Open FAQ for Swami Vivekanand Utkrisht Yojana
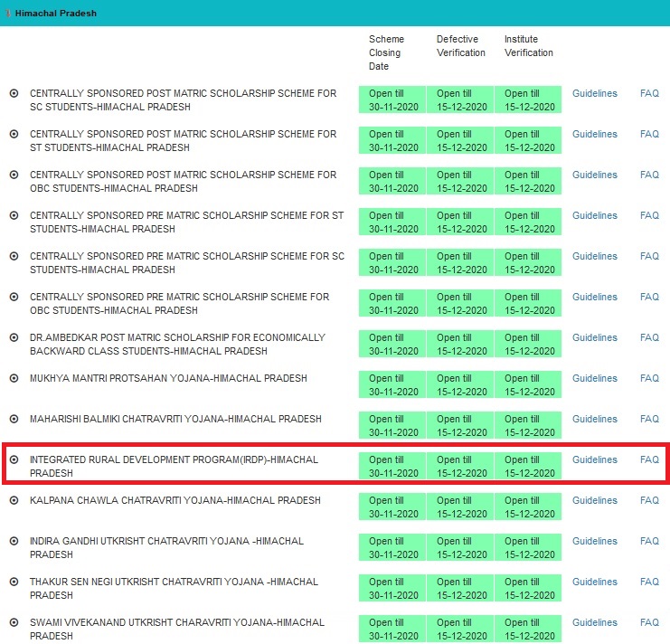Image resolution: width=670 pixels, height=644 pixels. tap(649, 622)
